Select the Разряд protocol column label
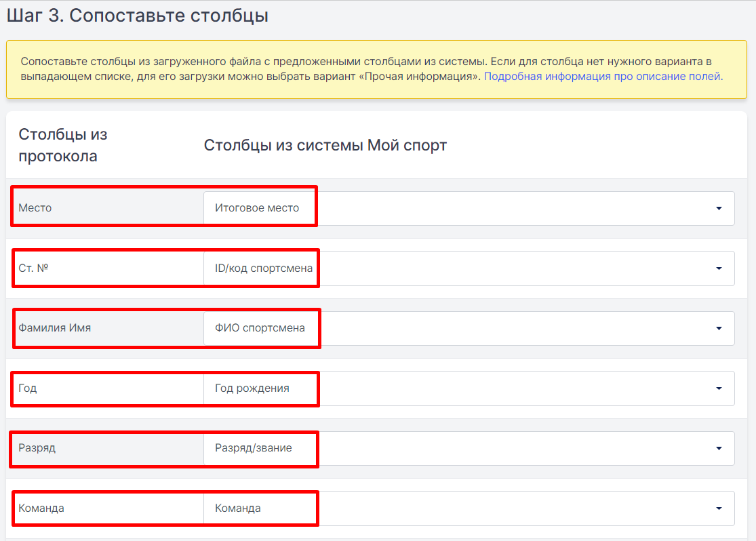The image size is (756, 541). click(37, 448)
